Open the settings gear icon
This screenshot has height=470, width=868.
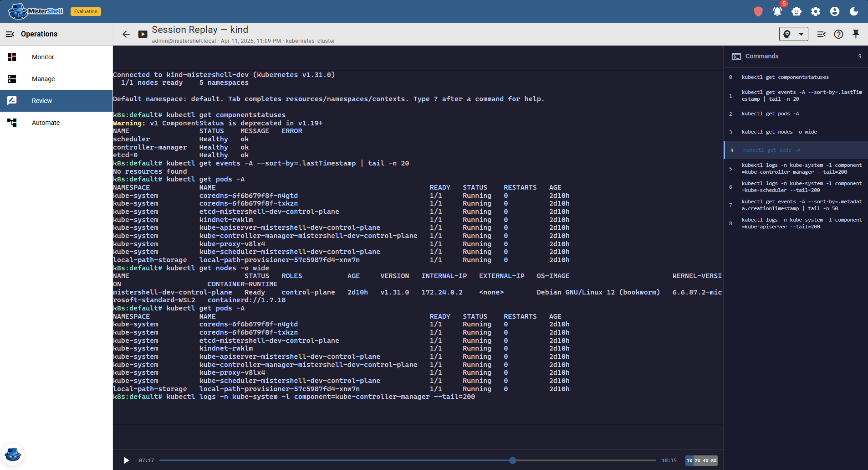pos(816,11)
